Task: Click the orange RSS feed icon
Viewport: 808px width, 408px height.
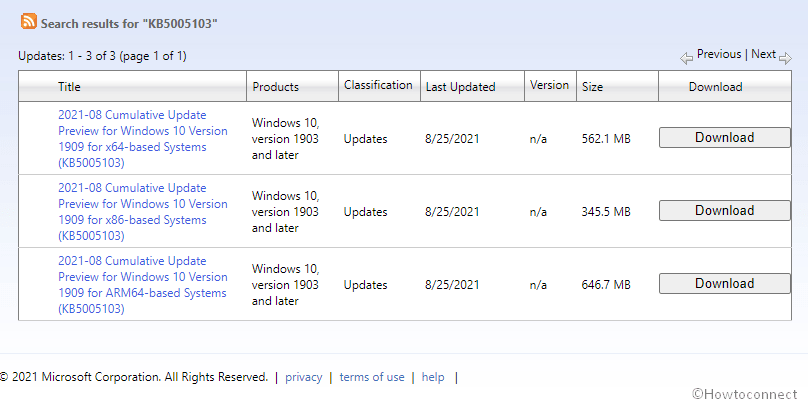Action: [29, 21]
